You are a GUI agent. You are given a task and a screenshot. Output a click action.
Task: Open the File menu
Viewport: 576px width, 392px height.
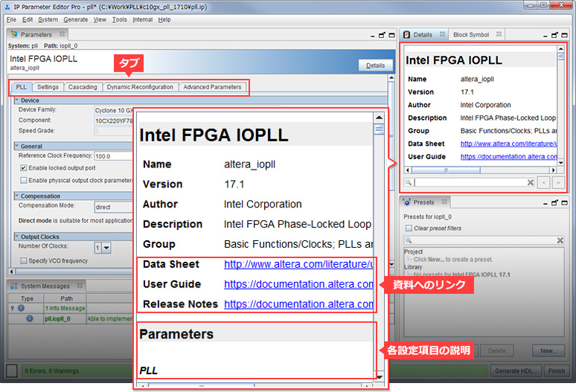(x=11, y=19)
